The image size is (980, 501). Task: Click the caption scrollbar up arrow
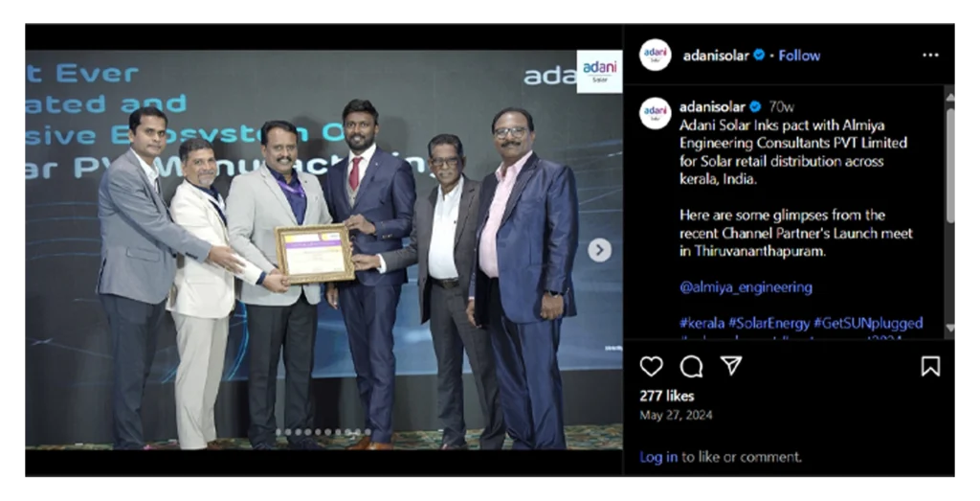pyautogui.click(x=950, y=97)
